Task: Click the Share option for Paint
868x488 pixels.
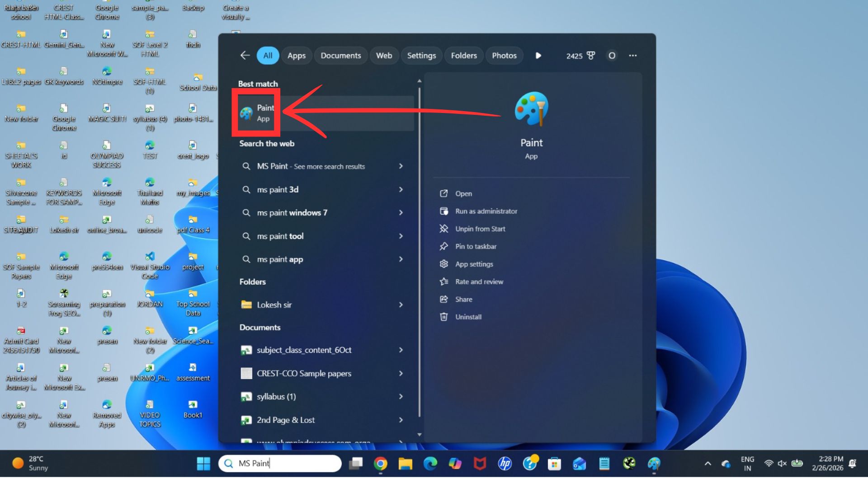Action: 463,299
